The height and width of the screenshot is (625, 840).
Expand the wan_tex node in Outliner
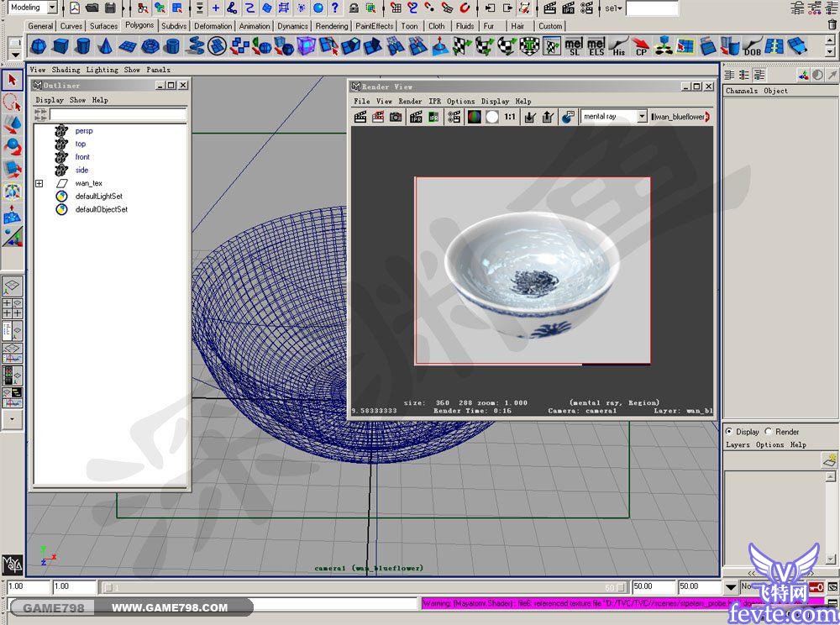coord(39,183)
